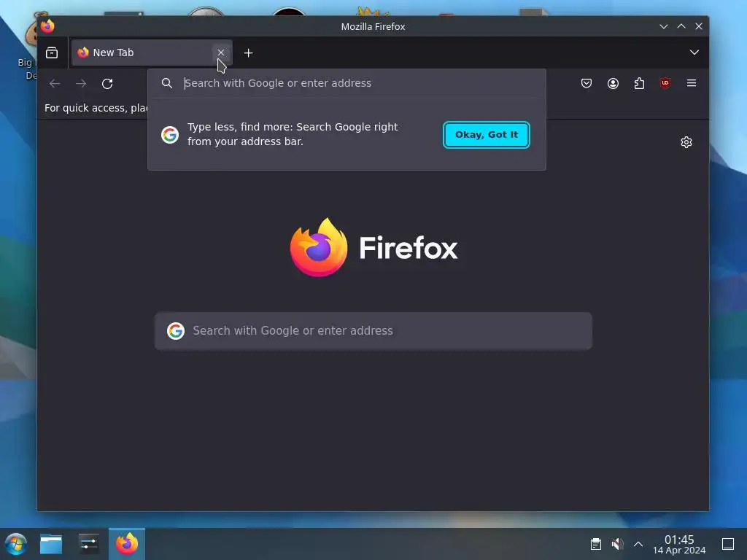Open the start menu launcher
This screenshot has width=747, height=560.
point(16,544)
